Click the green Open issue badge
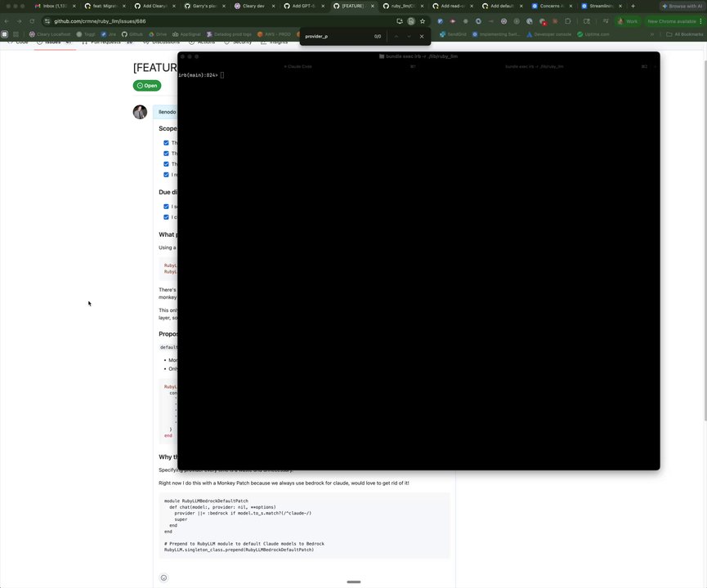The image size is (707, 588). [147, 86]
